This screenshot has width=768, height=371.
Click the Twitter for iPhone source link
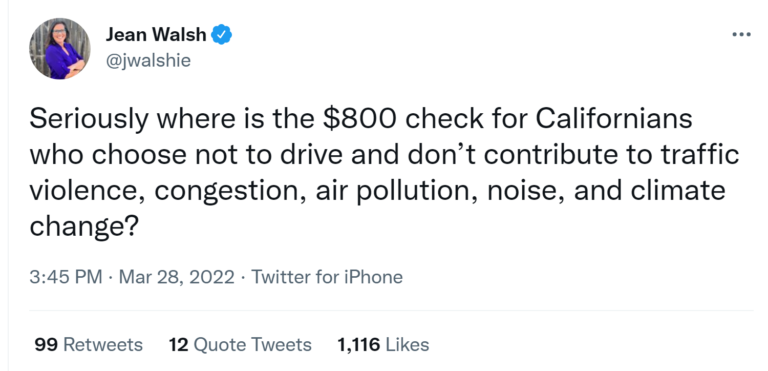coord(327,277)
